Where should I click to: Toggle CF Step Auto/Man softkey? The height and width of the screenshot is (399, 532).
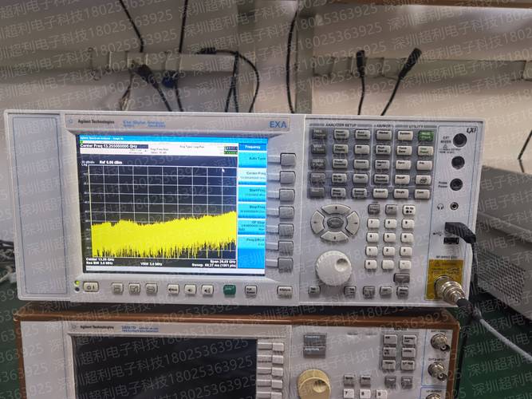click(252, 226)
